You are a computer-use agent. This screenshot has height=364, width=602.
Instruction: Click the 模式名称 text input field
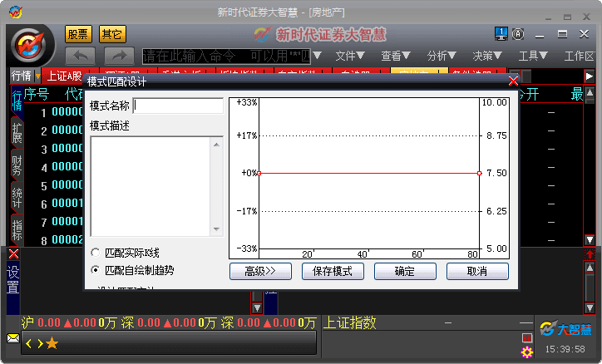(178, 106)
